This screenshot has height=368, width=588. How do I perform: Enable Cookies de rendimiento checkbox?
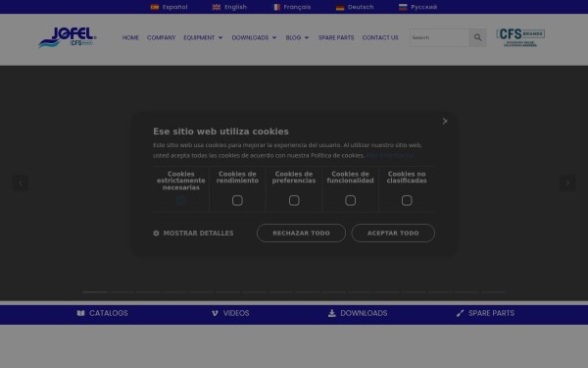click(237, 200)
